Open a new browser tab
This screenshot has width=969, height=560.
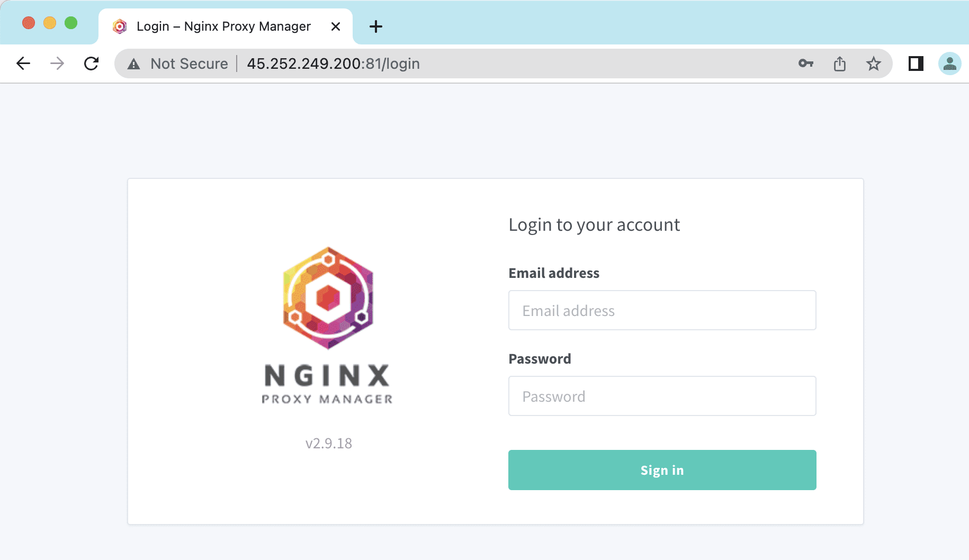point(376,26)
